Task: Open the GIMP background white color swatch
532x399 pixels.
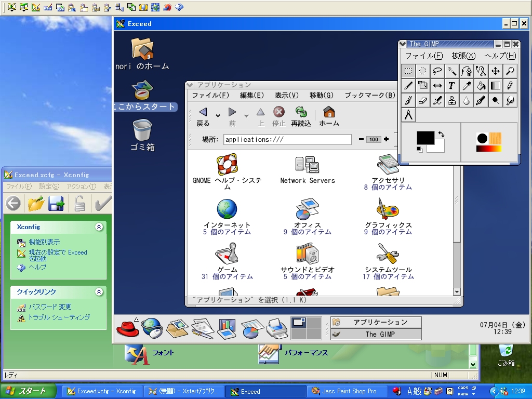Action: 440,149
